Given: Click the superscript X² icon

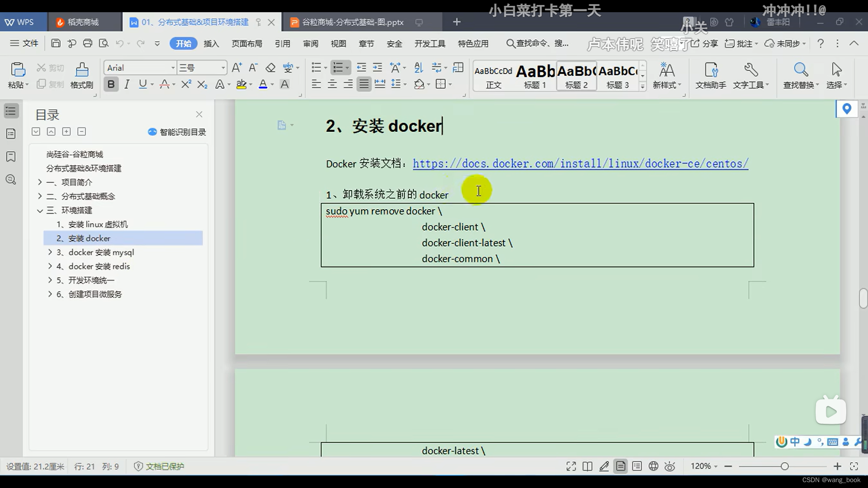Looking at the screenshot, I should 186,84.
